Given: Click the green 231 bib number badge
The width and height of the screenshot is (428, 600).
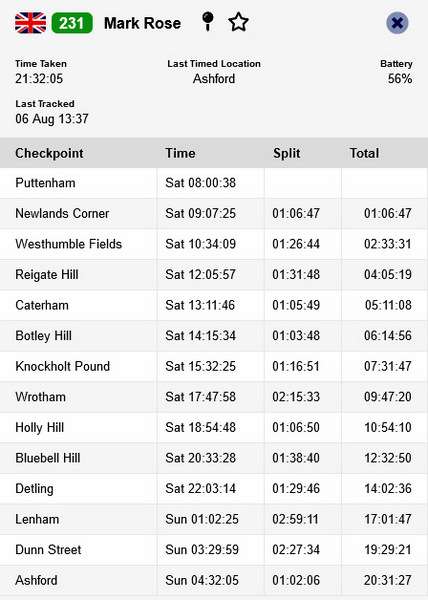Looking at the screenshot, I should [x=72, y=23].
